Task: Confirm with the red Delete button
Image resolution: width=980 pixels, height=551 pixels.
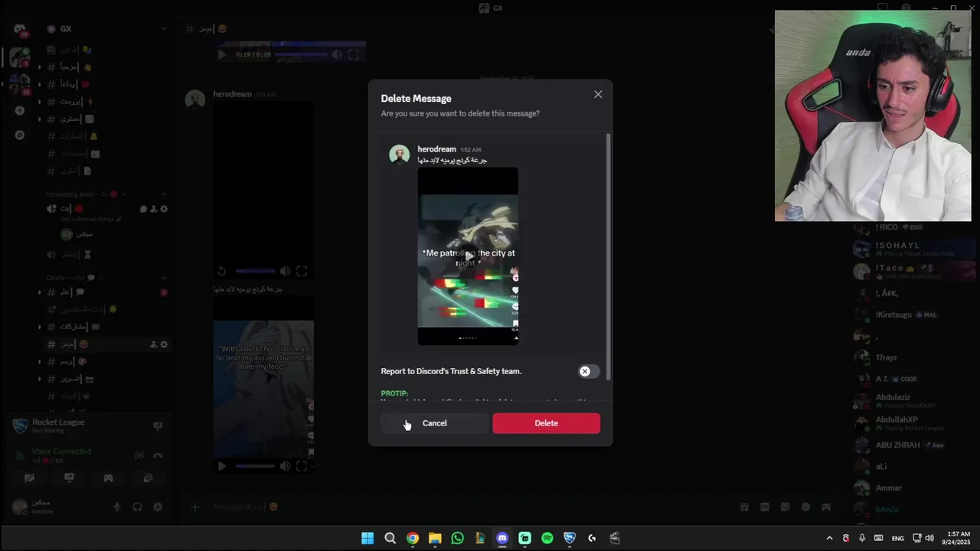Action: [547, 423]
